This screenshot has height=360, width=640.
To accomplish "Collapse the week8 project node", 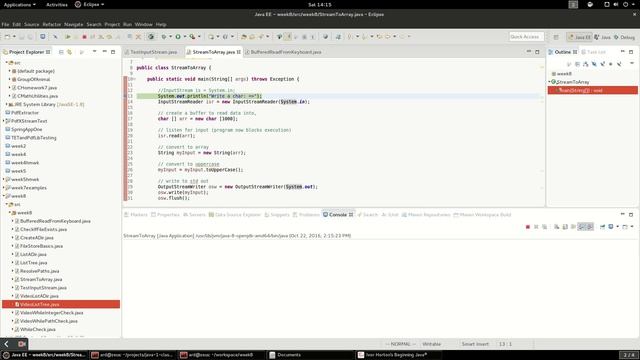I will pyautogui.click(x=4, y=196).
